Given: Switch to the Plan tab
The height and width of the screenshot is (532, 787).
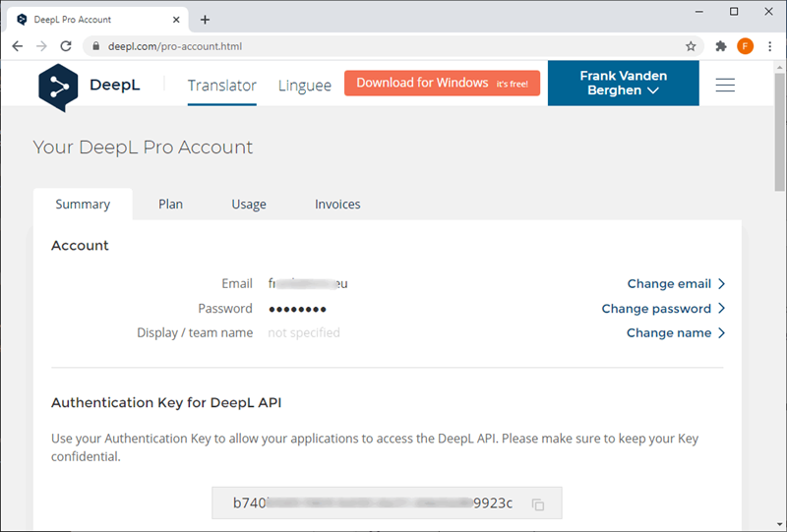Looking at the screenshot, I should coord(170,205).
